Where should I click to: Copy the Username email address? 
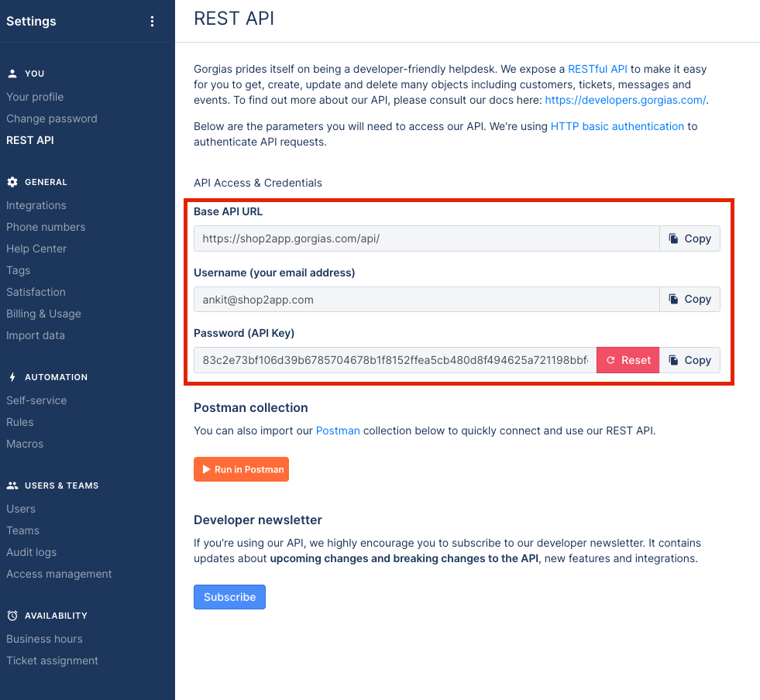pyautogui.click(x=690, y=300)
